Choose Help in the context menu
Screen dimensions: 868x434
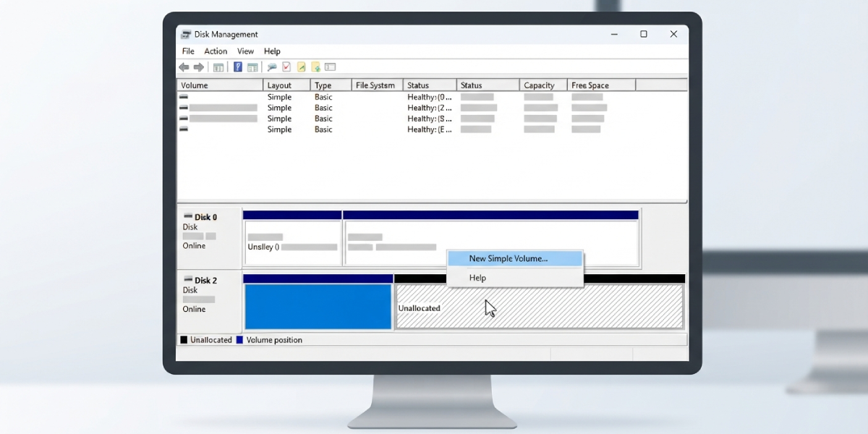click(x=515, y=278)
